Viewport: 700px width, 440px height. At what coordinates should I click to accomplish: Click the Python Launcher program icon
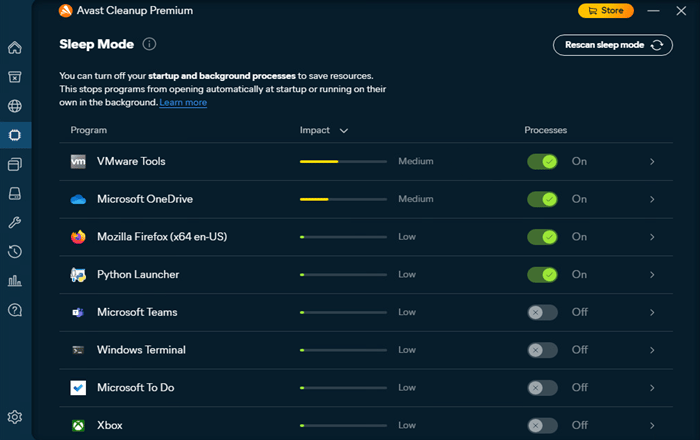tap(78, 274)
